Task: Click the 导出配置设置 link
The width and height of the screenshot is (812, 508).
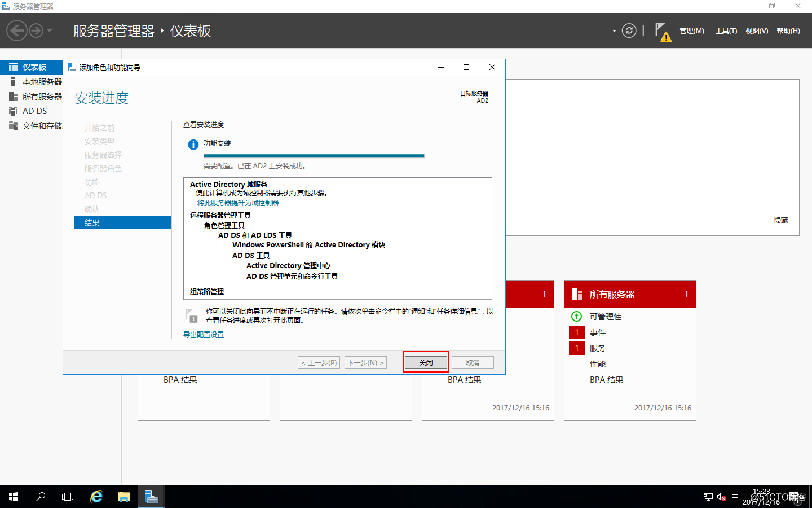Action: point(204,334)
